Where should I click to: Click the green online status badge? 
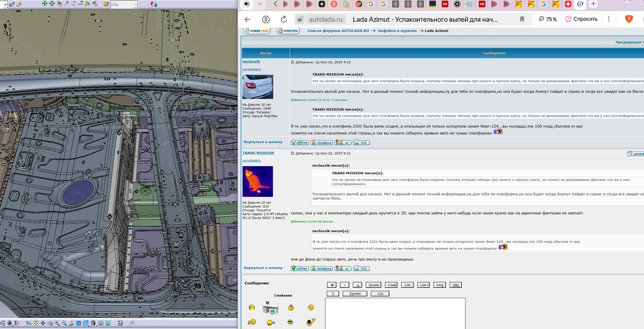[299, 268]
